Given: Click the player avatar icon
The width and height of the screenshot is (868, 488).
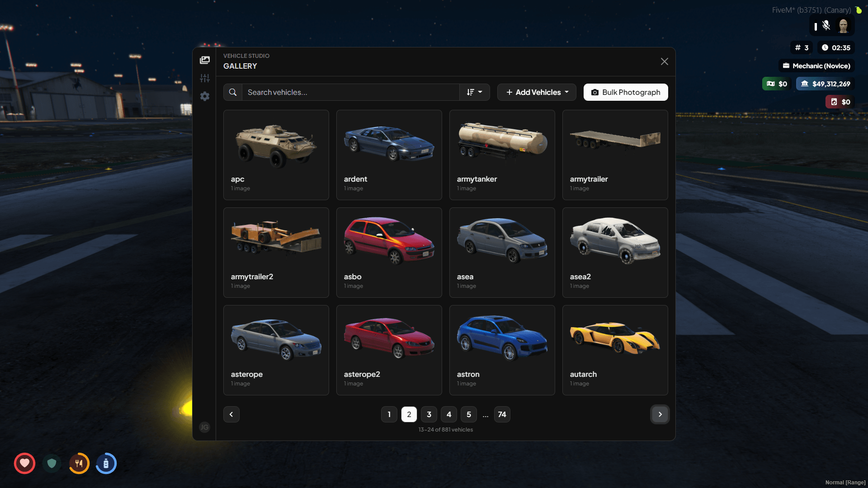Looking at the screenshot, I should 843,26.
